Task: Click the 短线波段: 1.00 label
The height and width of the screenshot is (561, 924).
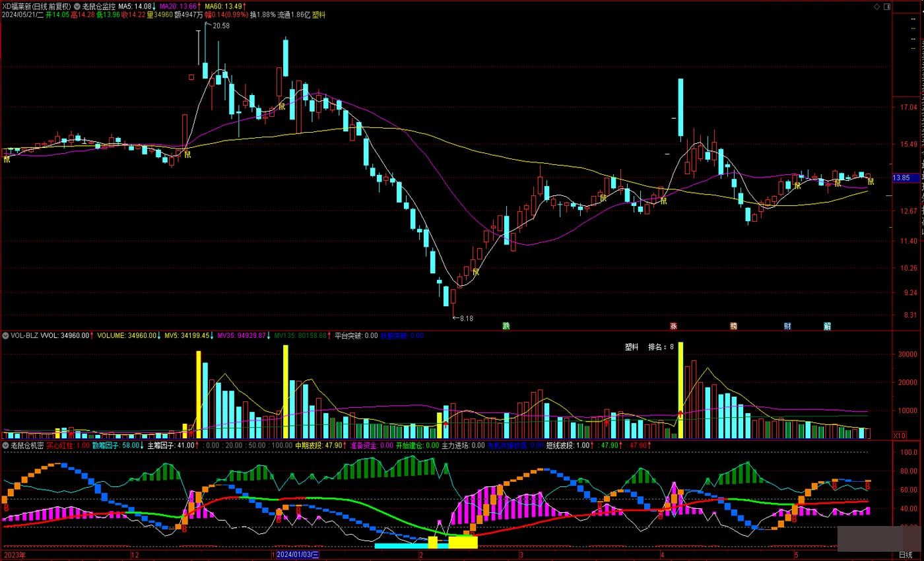Action: click(x=568, y=445)
